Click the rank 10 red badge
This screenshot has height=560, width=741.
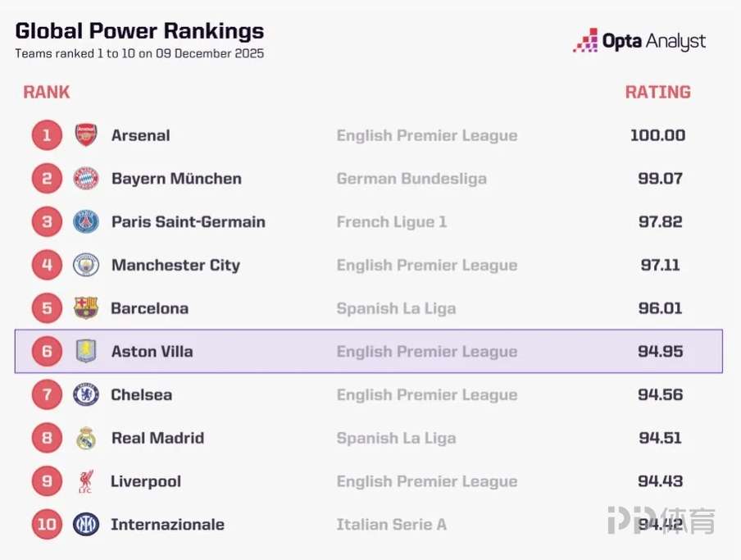pyautogui.click(x=47, y=524)
